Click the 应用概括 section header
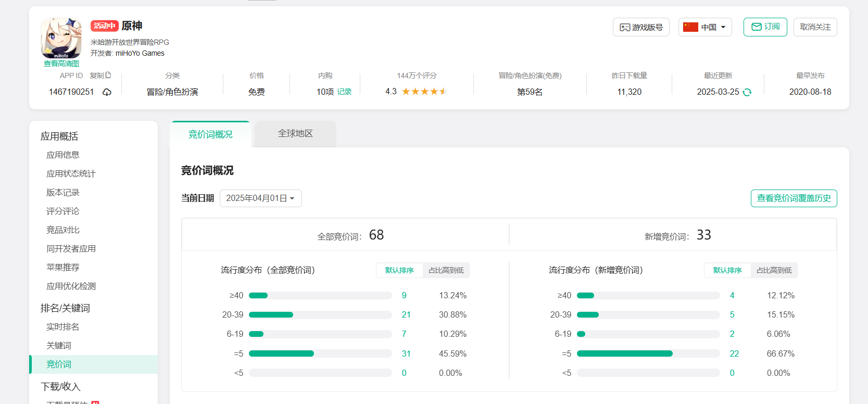This screenshot has width=868, height=404. 59,136
